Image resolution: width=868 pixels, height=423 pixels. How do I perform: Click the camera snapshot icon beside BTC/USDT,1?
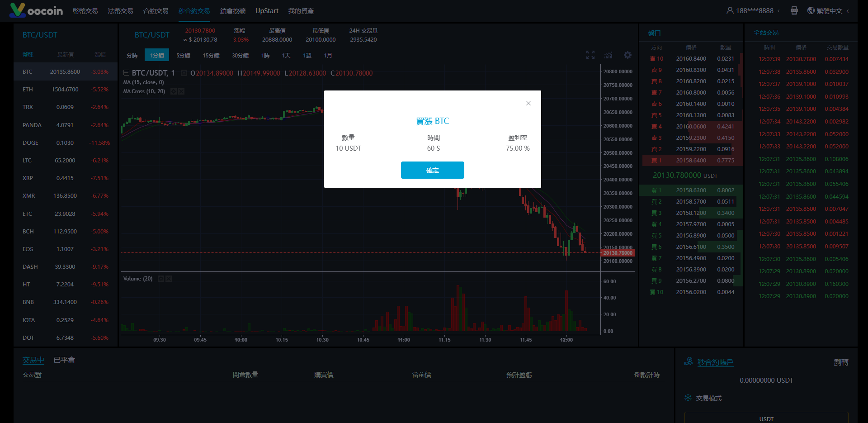coord(184,73)
